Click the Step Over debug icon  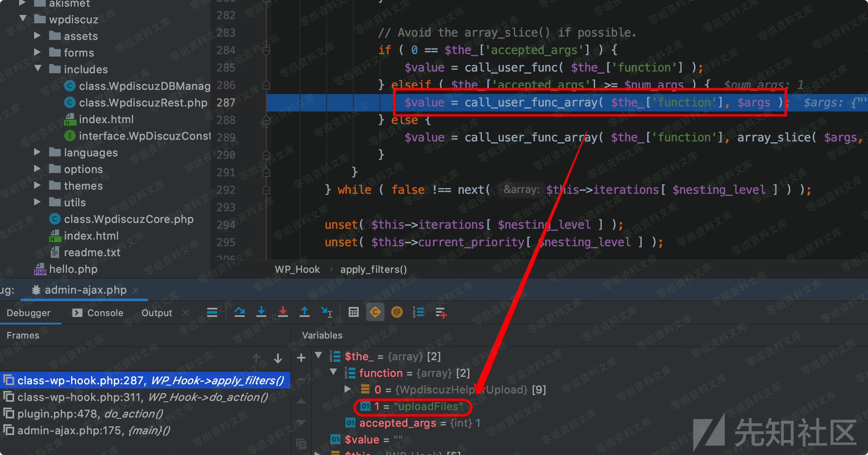tap(239, 312)
